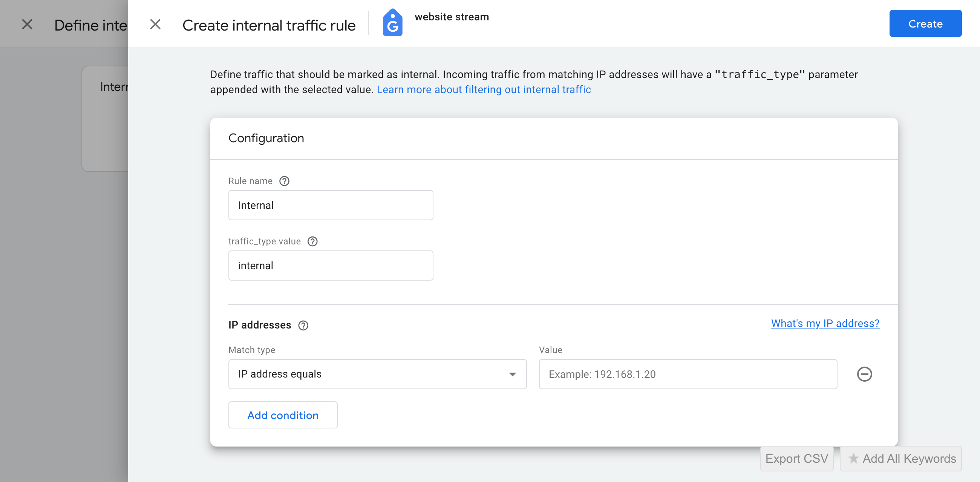The height and width of the screenshot is (482, 980).
Task: Dismiss the Define internal traffic panel
Action: point(27,24)
